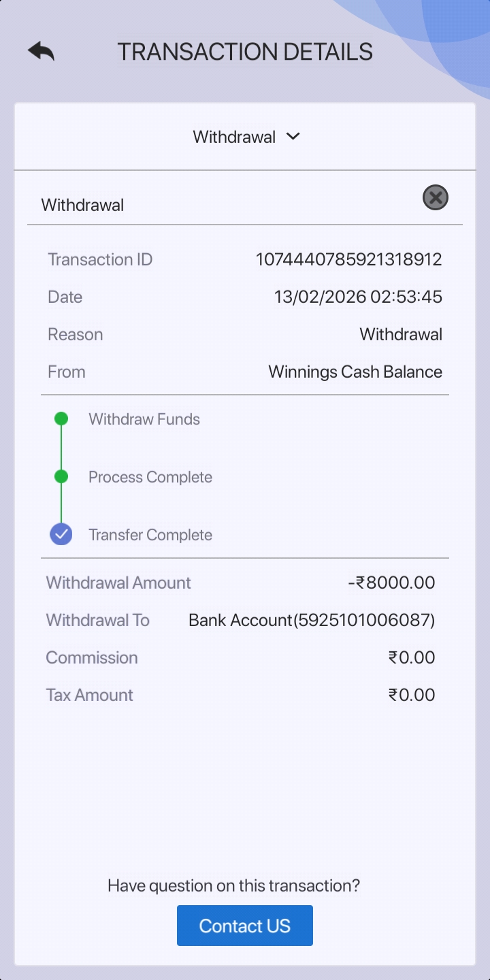Viewport: 490px width, 980px height.
Task: Close the Withdrawal details with X icon
Action: (x=436, y=197)
